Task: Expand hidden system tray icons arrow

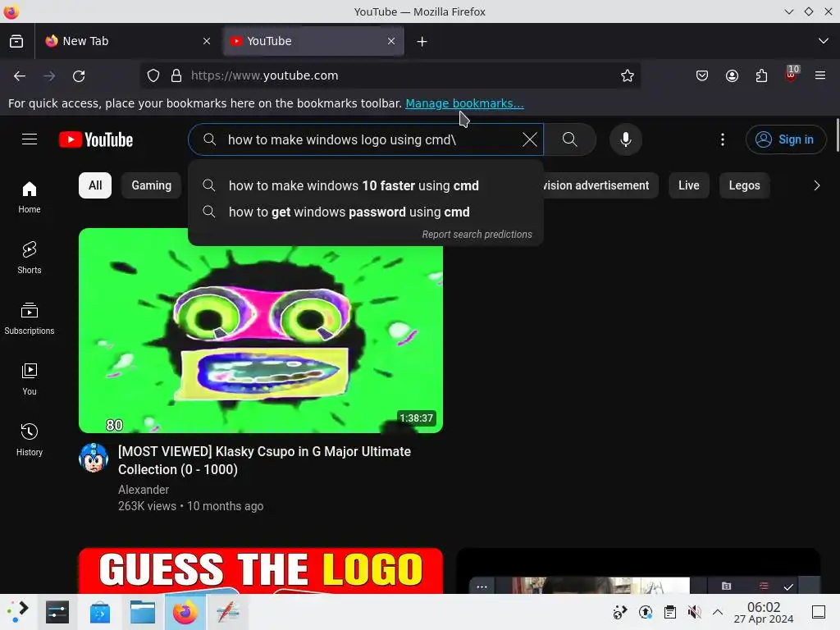Action: click(717, 612)
